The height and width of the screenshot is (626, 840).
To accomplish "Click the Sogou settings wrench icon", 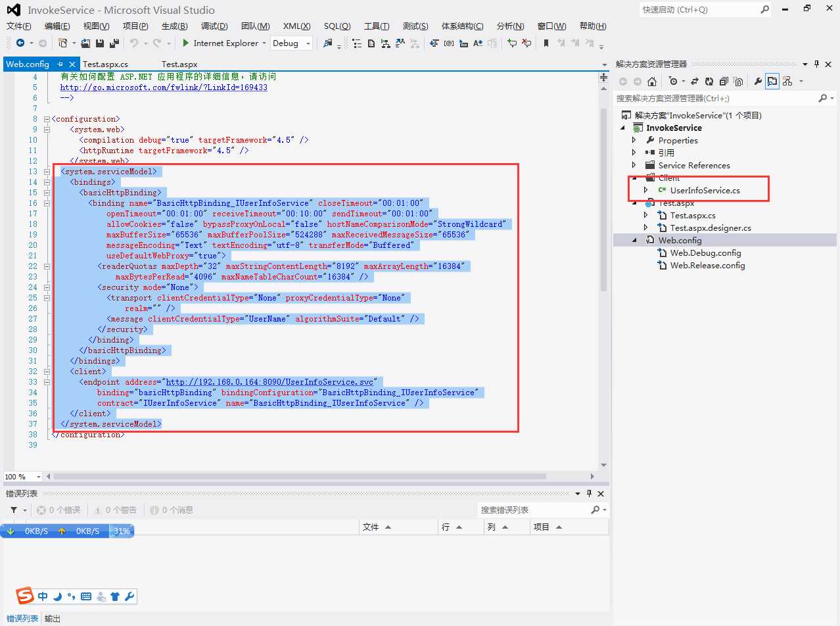I will pos(129,597).
